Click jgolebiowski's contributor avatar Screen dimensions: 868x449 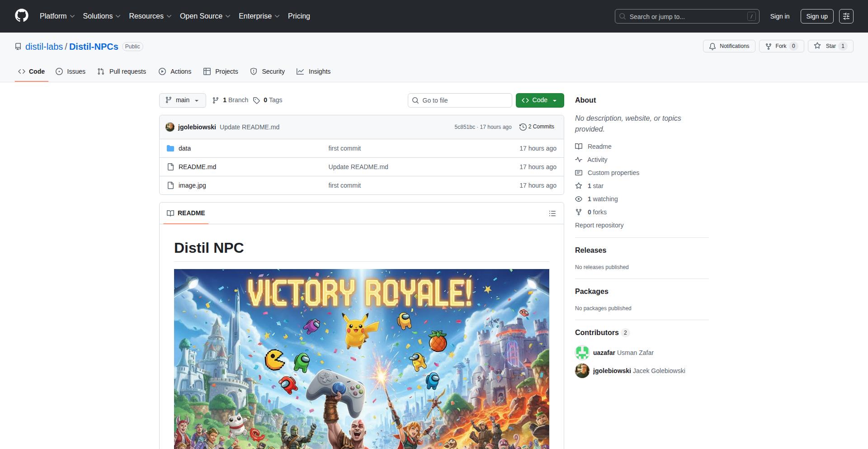(582, 371)
